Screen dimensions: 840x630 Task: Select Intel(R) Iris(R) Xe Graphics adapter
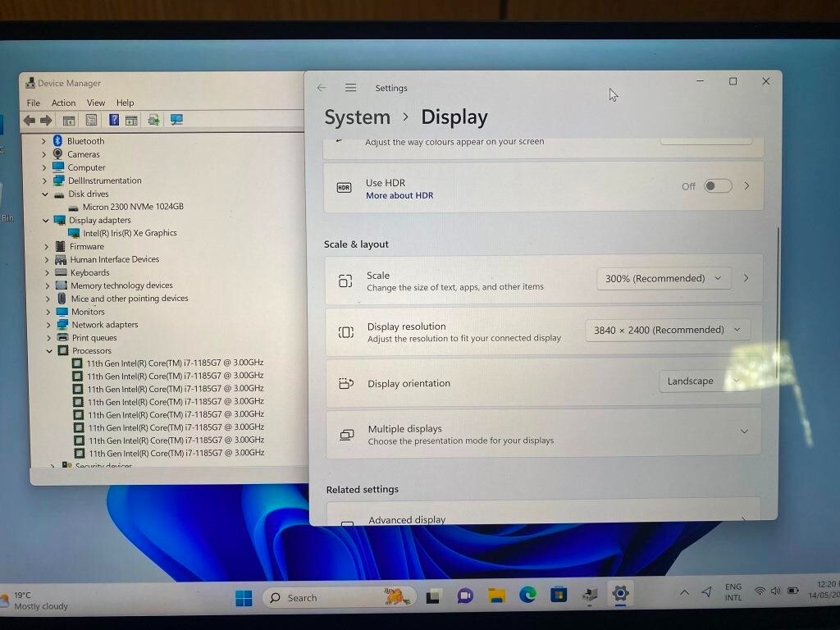pyautogui.click(x=130, y=233)
